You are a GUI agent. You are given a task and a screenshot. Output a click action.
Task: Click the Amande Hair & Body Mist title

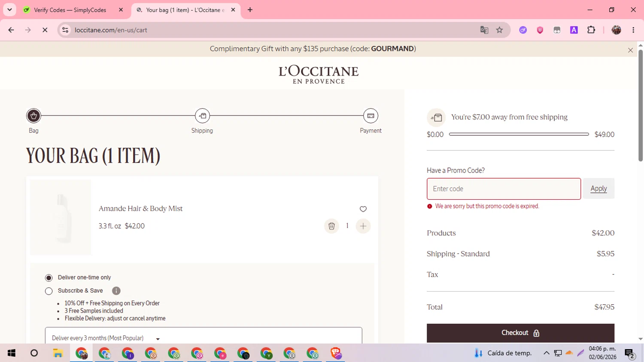tap(141, 209)
